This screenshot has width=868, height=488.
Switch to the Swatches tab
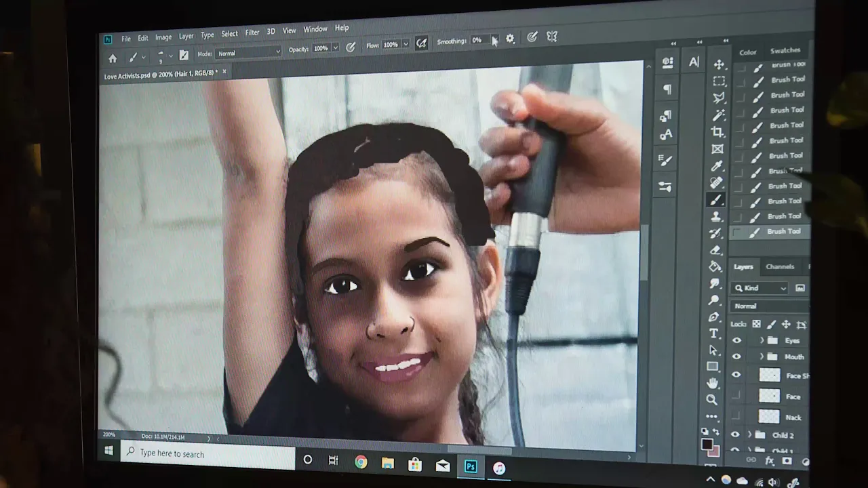click(785, 51)
